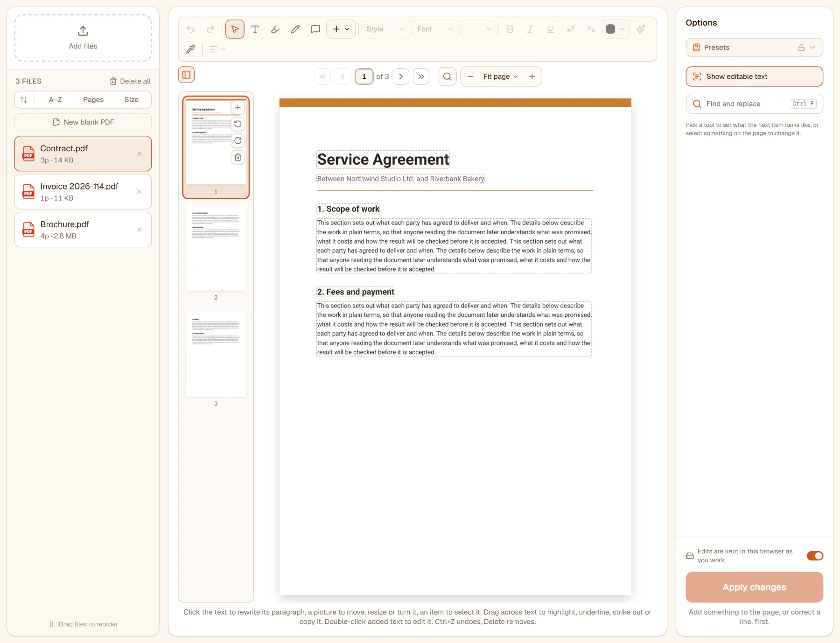Toggle italic formatting
The image size is (840, 643).
(530, 29)
